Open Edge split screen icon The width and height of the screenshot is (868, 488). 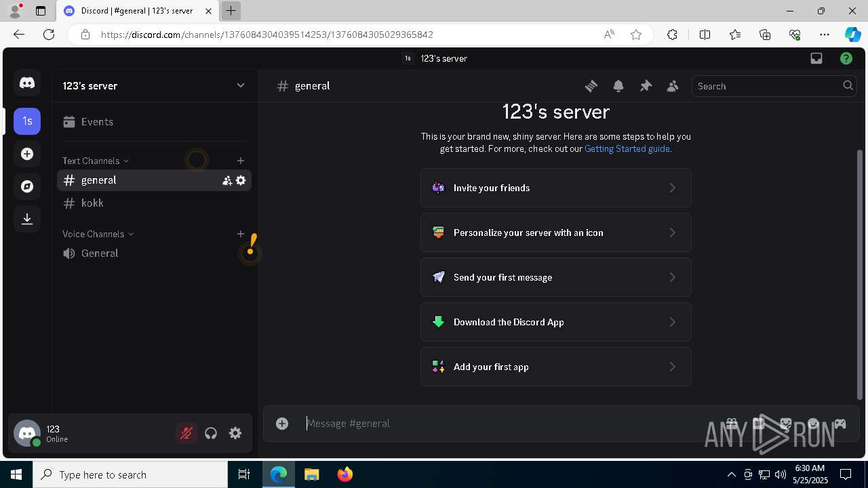pos(705,35)
